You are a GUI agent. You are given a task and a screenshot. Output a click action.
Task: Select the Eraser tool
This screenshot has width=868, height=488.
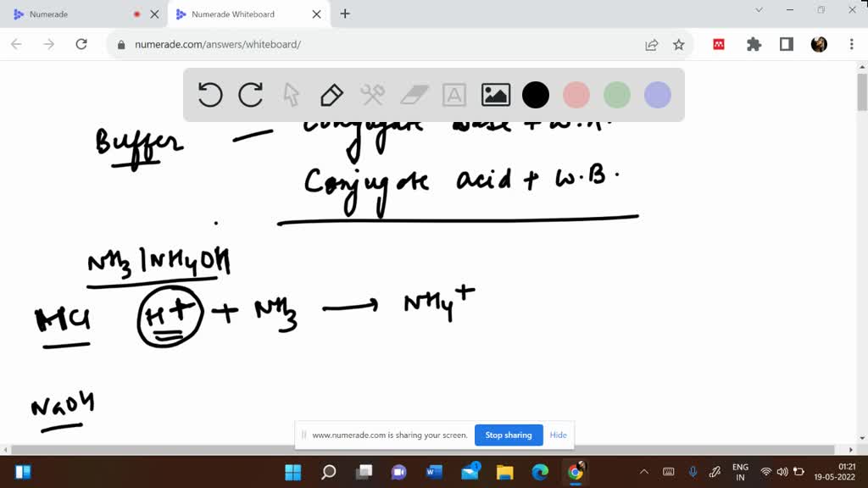pos(413,95)
